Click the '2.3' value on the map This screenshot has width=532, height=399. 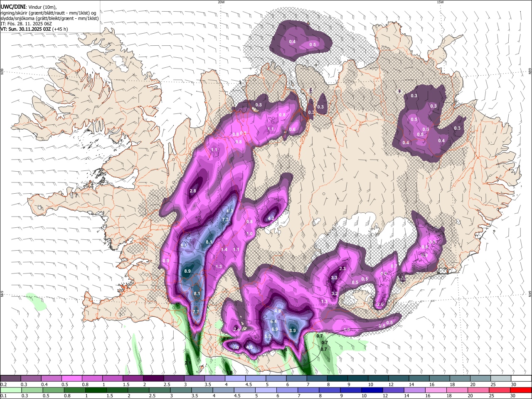click(x=342, y=269)
